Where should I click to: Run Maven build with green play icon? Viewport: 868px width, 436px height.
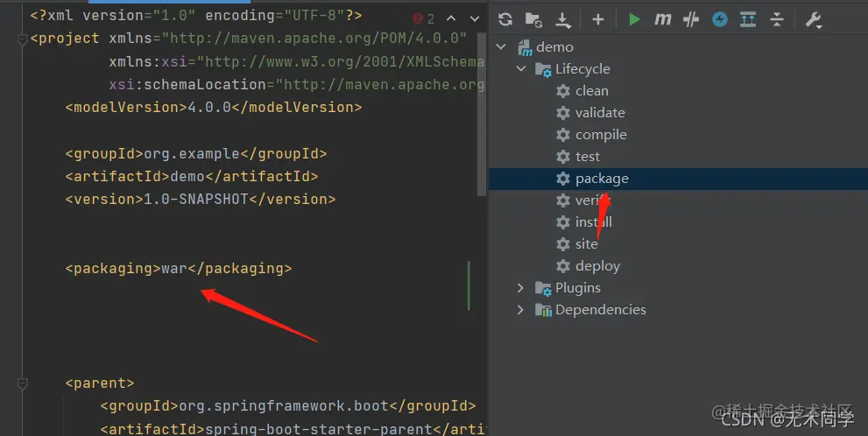[634, 20]
